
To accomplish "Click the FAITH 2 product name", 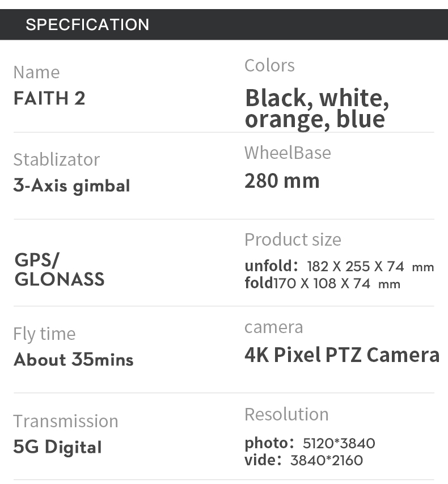I will point(49,98).
